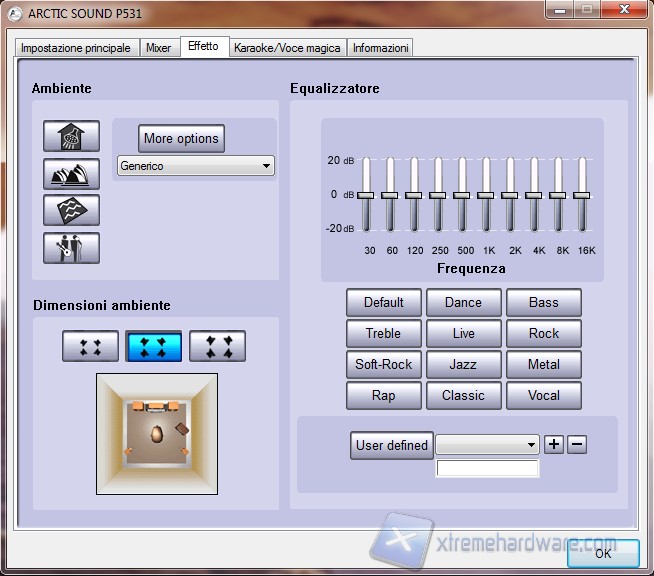Switch to the Mixer tab

(158, 48)
